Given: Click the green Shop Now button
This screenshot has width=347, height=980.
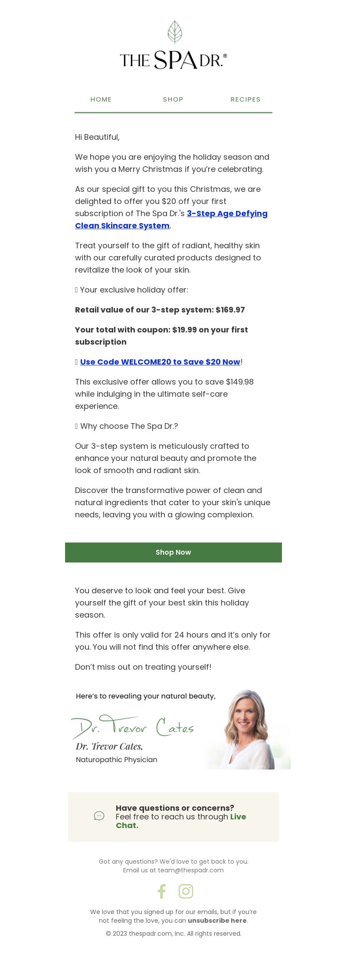Looking at the screenshot, I should [173, 552].
